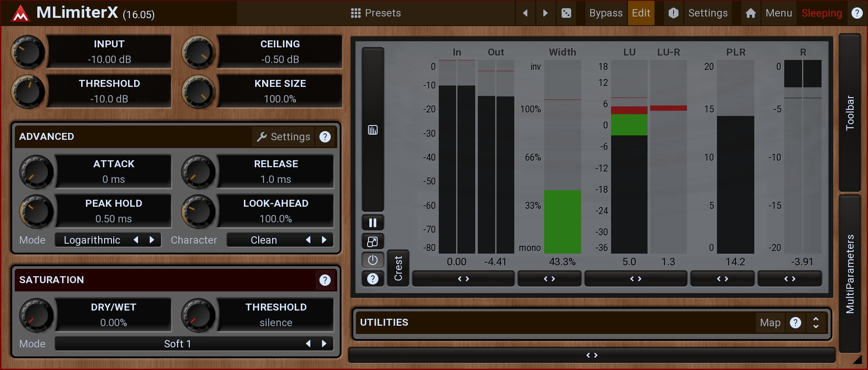Open help for the UTILITIES panel
Viewport: 868px width, 370px height.
tap(796, 323)
